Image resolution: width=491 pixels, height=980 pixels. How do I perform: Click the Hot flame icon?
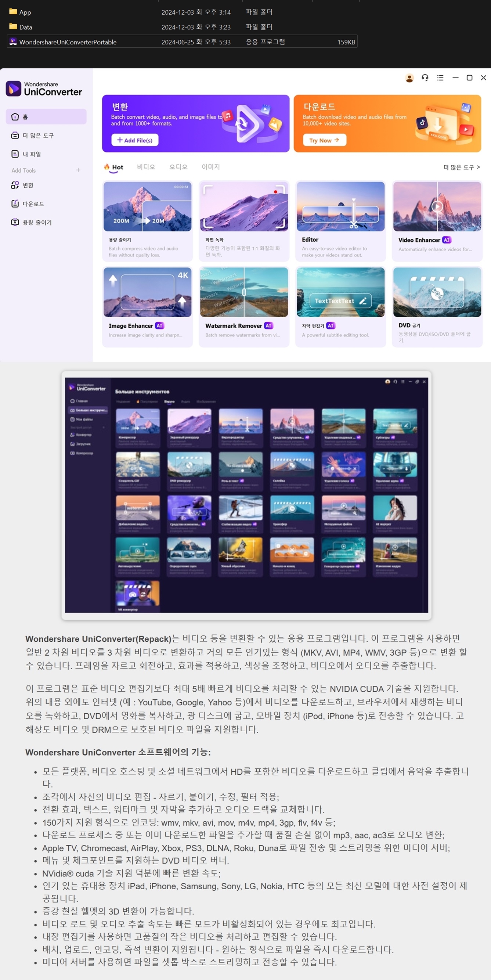107,167
